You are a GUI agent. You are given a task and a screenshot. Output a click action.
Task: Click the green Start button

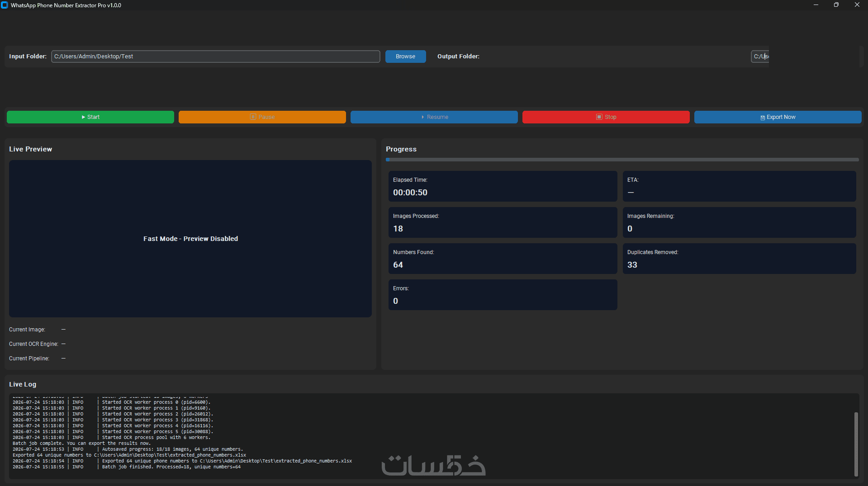[90, 117]
